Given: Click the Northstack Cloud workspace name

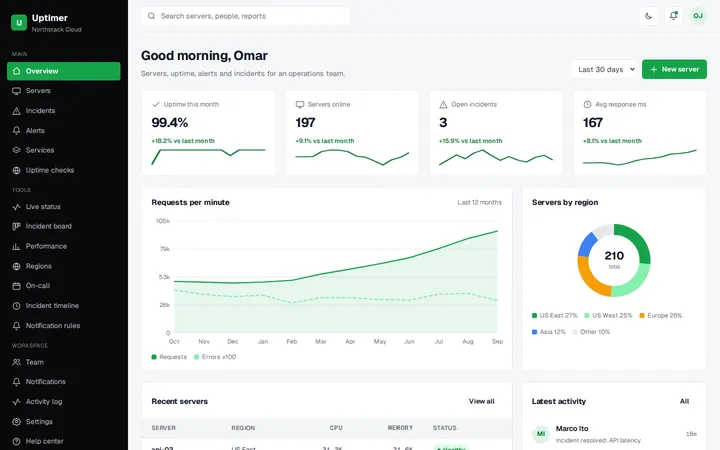Looking at the screenshot, I should 56,29.
